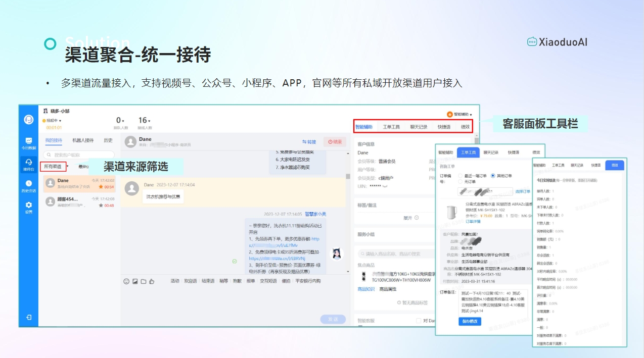Image resolution: width=644 pixels, height=358 pixels.
Task: Open the 历史会话 clock icon
Action: pos(29,183)
